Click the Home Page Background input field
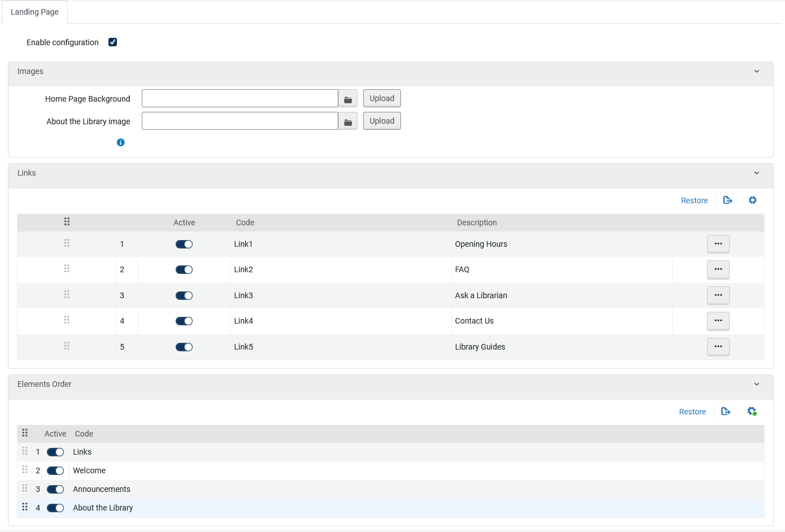Viewport: 785px width, 532px height. point(240,98)
